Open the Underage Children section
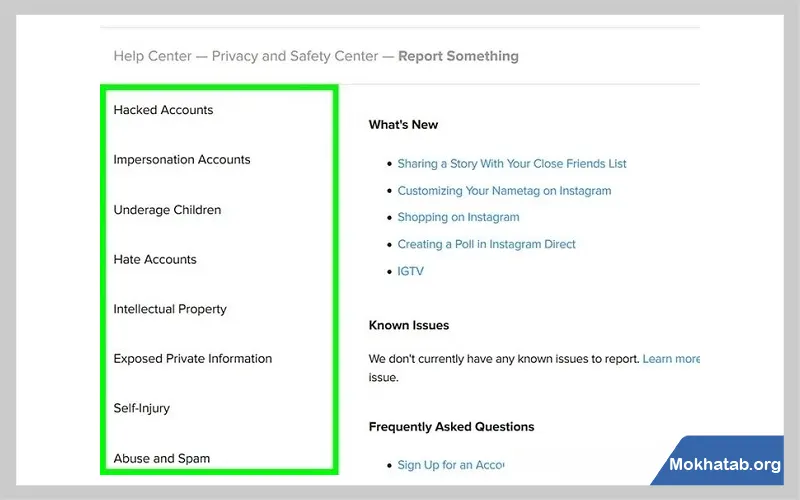The image size is (800, 500). [167, 210]
